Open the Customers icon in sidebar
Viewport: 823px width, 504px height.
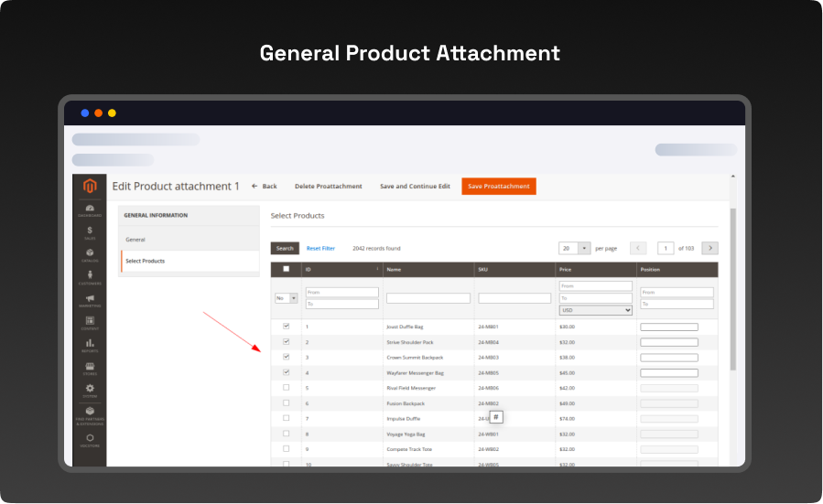point(90,277)
